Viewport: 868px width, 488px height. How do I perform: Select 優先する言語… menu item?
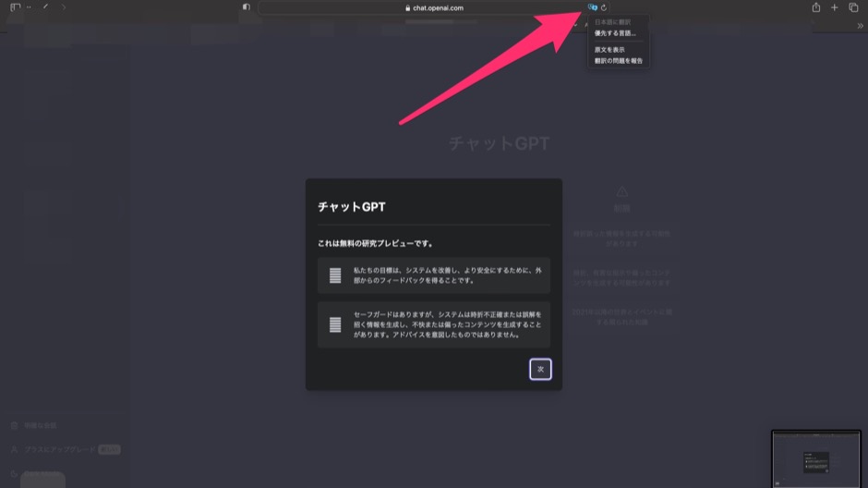pyautogui.click(x=615, y=33)
